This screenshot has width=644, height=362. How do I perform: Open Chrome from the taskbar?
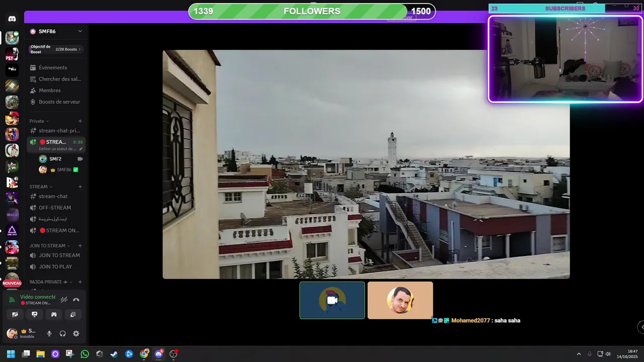click(144, 354)
